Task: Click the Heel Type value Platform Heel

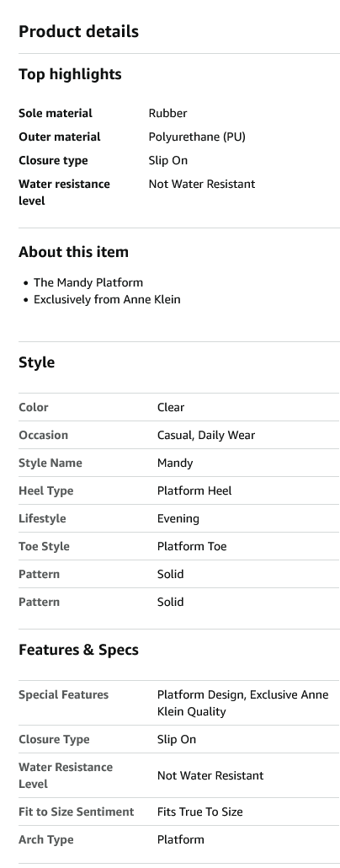Action: coord(194,490)
